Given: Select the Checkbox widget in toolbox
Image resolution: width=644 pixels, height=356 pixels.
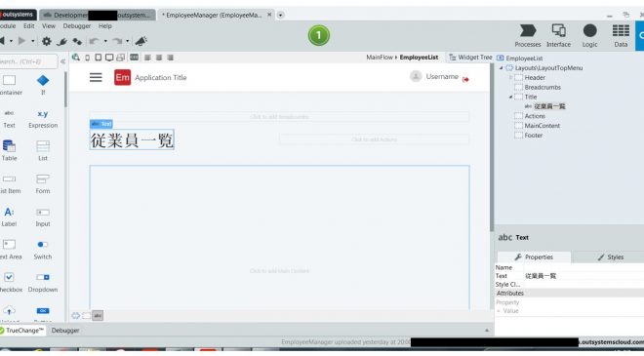Looking at the screenshot, I should click(x=9, y=283).
